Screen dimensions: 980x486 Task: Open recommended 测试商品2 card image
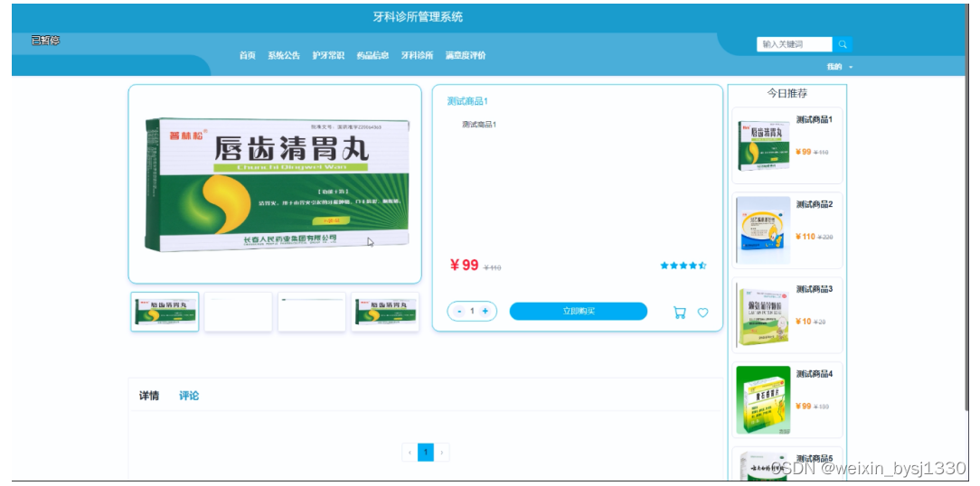[x=763, y=229]
